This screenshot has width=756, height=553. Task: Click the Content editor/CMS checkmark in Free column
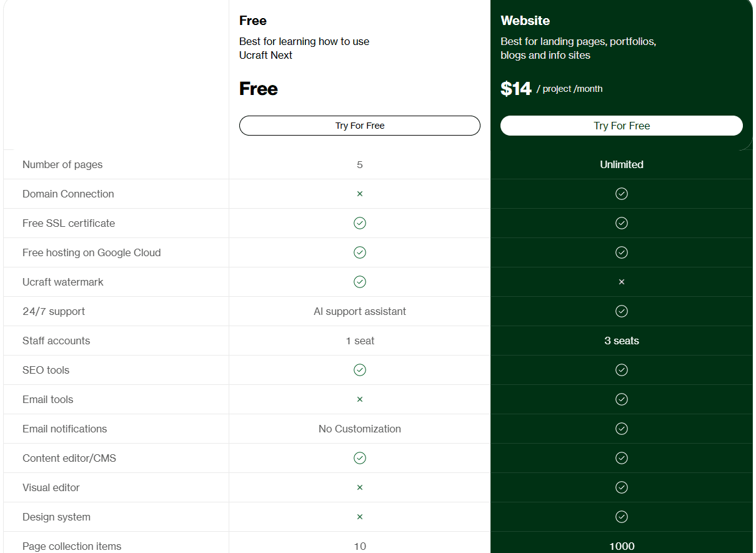click(x=360, y=458)
